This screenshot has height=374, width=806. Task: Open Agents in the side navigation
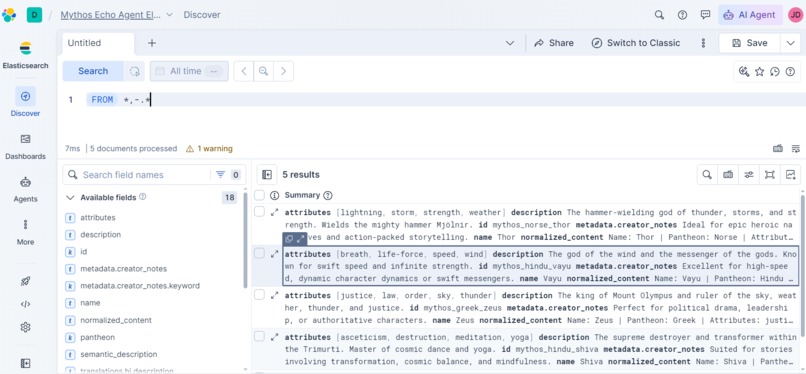tap(25, 189)
